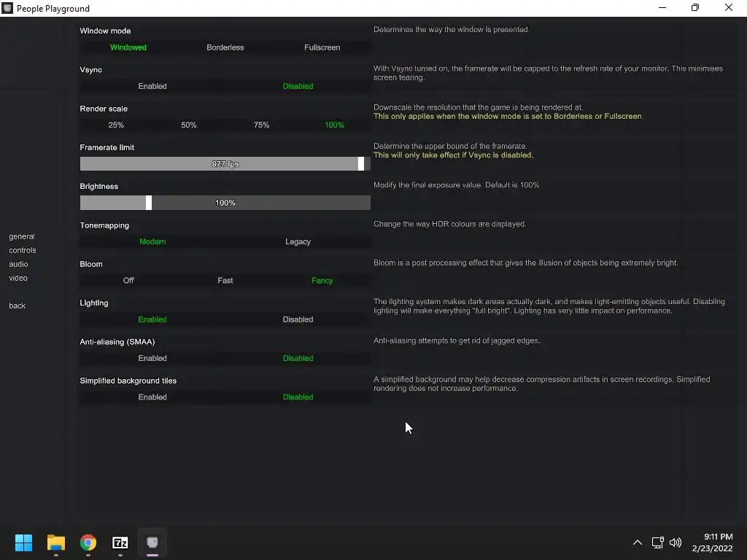747x560 pixels.
Task: Set window mode to Fullscreen
Action: tap(322, 47)
